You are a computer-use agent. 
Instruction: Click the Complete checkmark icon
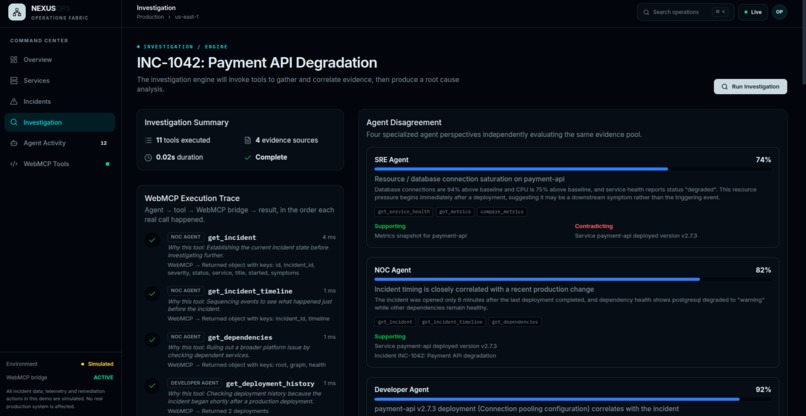(x=248, y=158)
